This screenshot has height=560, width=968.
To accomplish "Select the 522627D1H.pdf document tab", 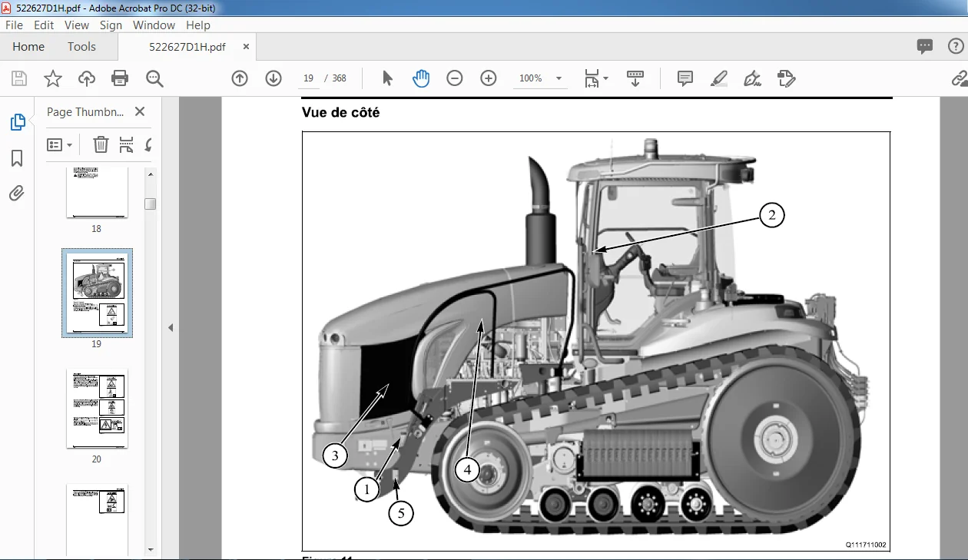I will (x=187, y=47).
